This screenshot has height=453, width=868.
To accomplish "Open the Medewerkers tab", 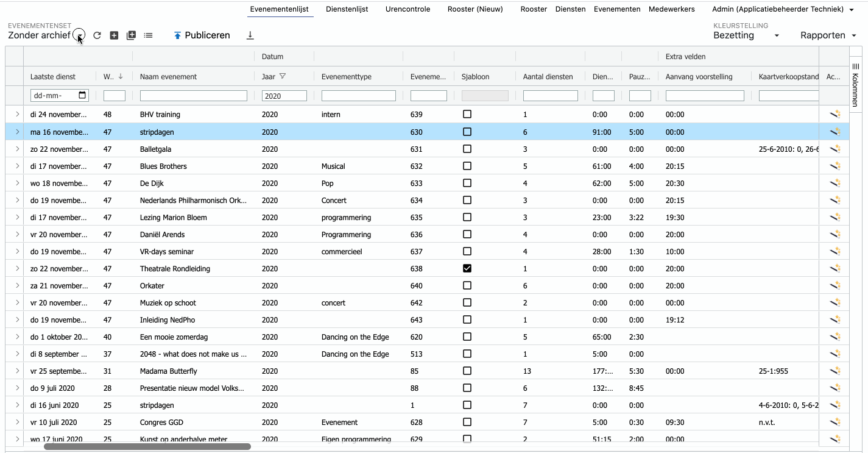I will pos(671,9).
